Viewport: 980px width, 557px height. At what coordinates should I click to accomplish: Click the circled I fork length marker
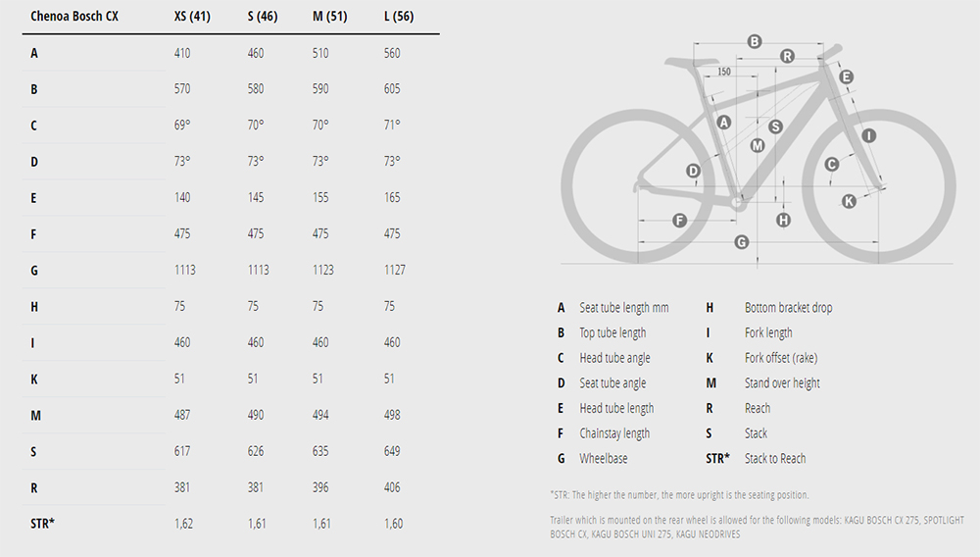[x=868, y=135]
